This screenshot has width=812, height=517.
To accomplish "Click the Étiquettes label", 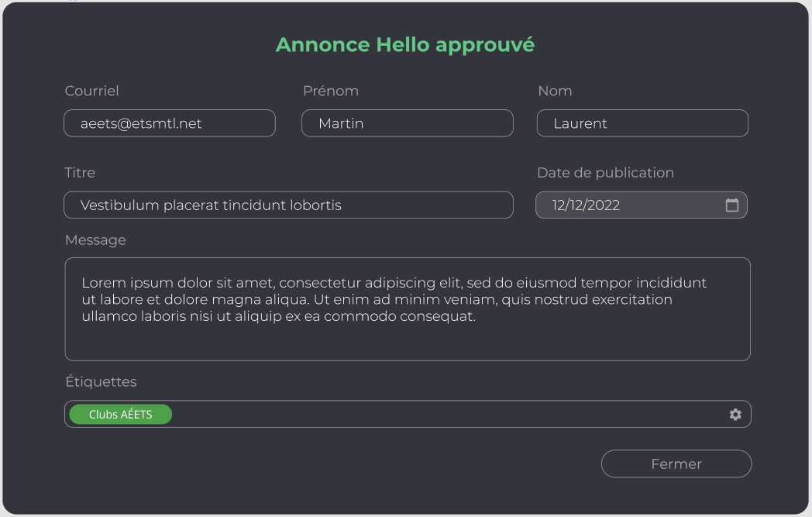I will point(101,382).
